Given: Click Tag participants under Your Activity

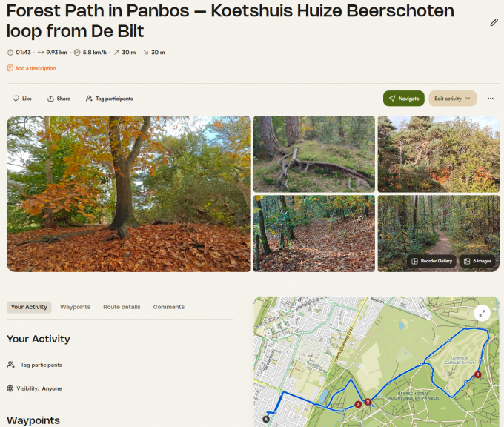Looking at the screenshot, I should click(x=41, y=365).
